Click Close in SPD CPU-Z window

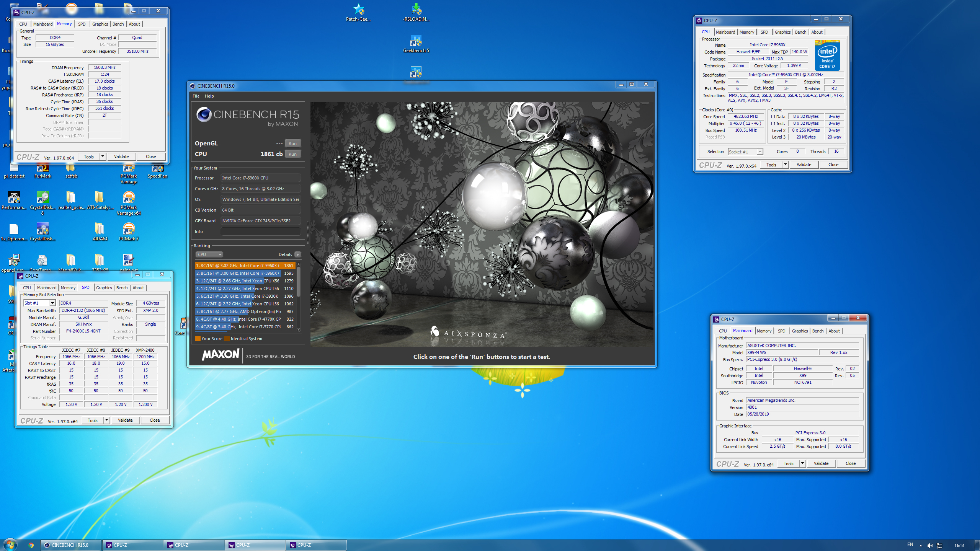pyautogui.click(x=155, y=420)
